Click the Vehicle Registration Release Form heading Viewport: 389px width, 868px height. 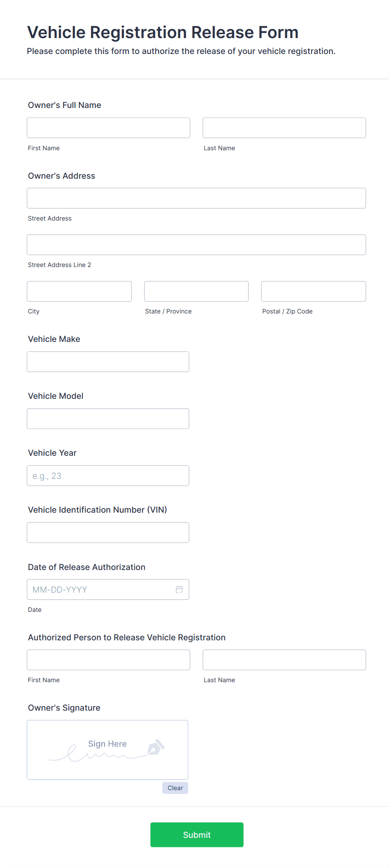point(163,32)
